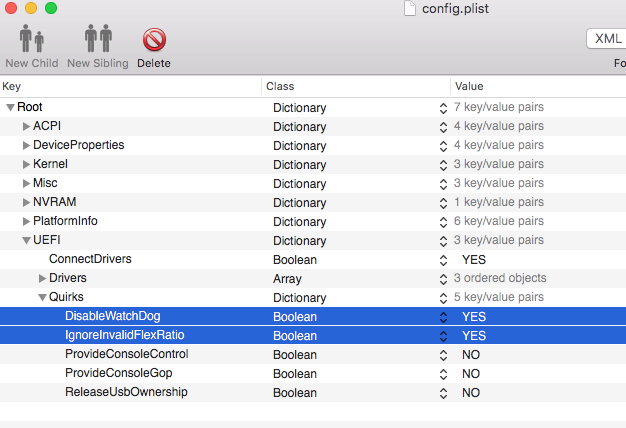Expand the ACPI dictionary
This screenshot has height=428, width=626.
coord(26,126)
